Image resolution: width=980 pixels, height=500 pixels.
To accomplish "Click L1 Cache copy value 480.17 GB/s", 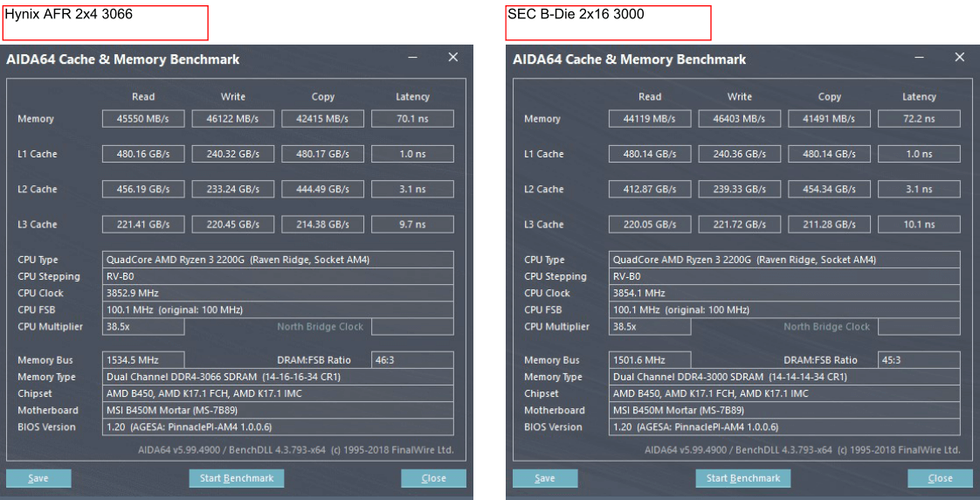I will coord(322,154).
